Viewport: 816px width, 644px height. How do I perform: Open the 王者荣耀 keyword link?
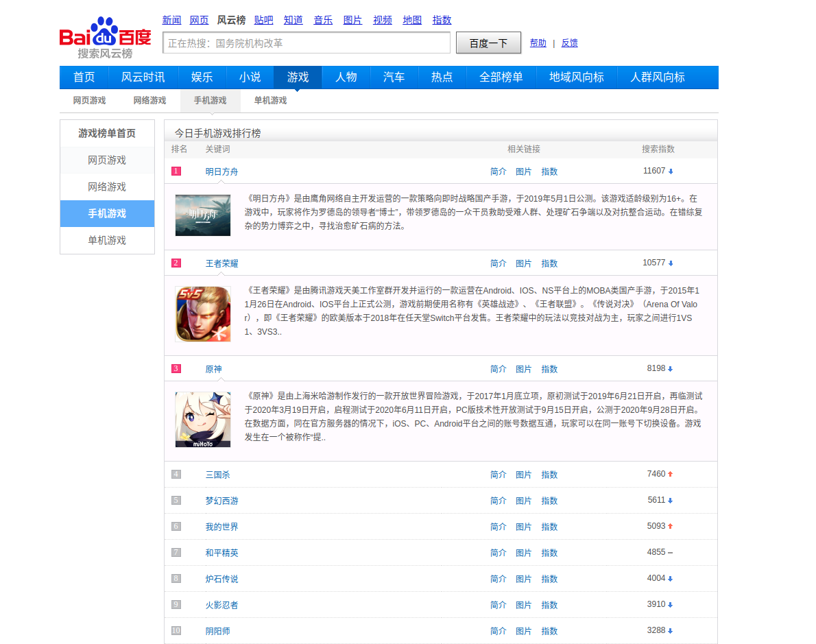coord(221,263)
